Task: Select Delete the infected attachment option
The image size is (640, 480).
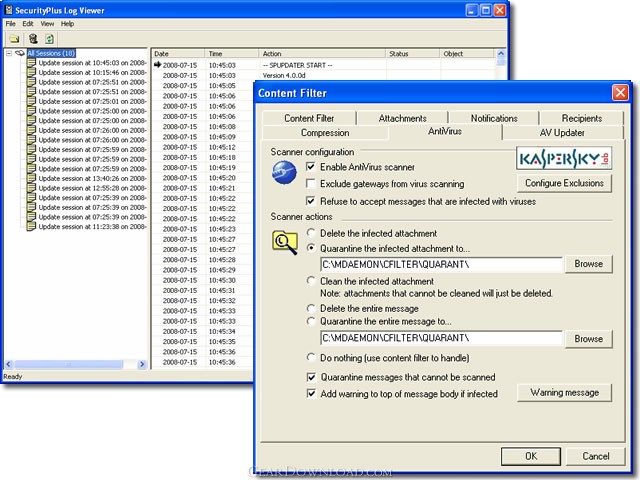Action: pos(311,233)
